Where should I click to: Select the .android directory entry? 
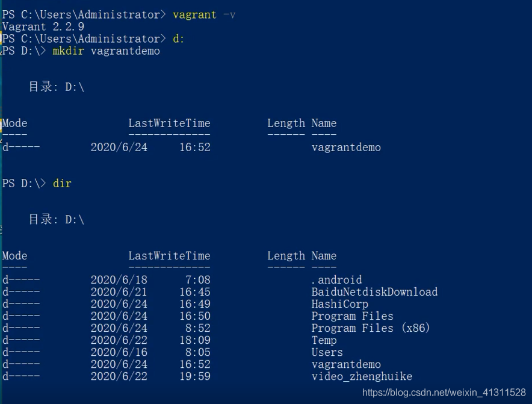[336, 280]
